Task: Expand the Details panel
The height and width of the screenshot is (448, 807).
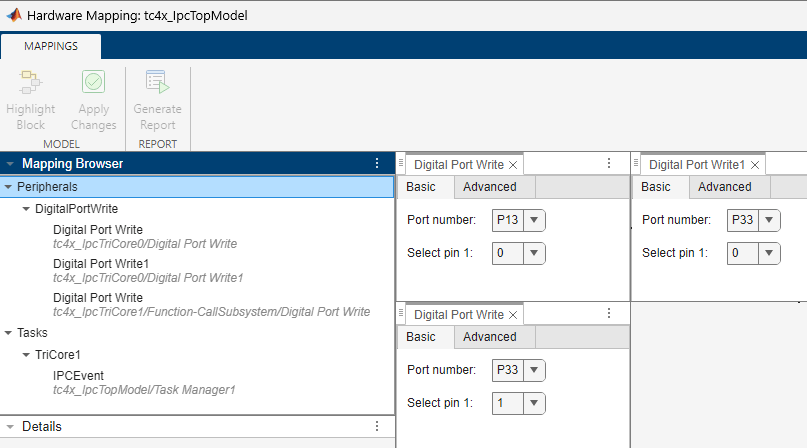Action: click(9, 427)
